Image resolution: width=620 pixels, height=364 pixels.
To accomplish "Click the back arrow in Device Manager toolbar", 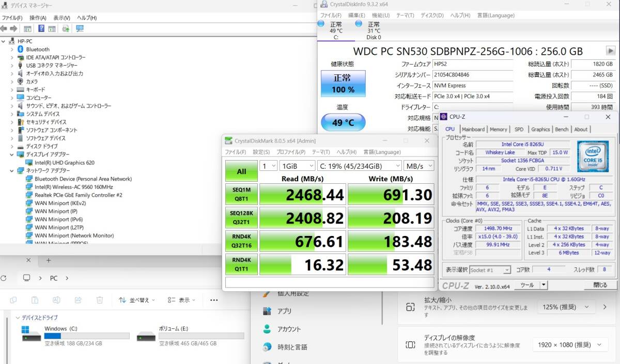I will click(x=4, y=28).
